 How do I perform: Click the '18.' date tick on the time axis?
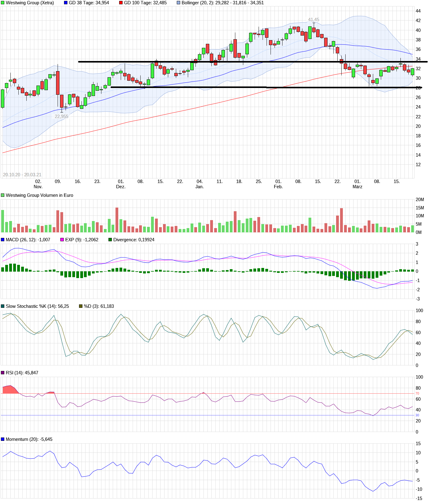(239, 181)
